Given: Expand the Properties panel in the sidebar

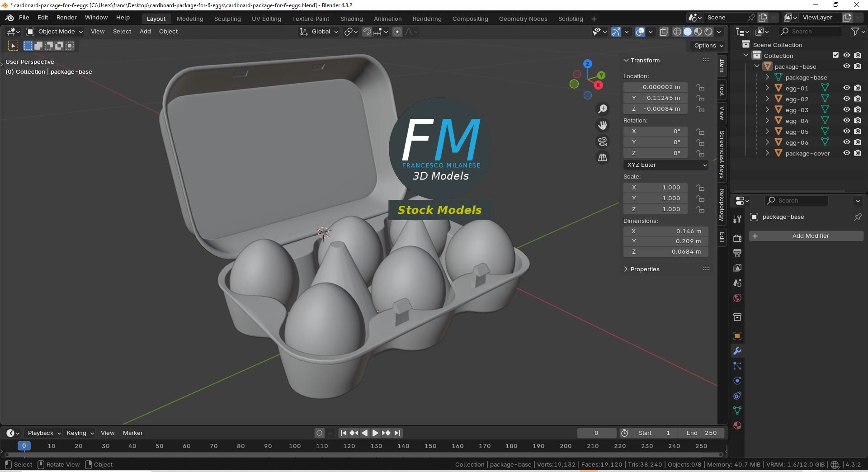Looking at the screenshot, I should (x=626, y=269).
